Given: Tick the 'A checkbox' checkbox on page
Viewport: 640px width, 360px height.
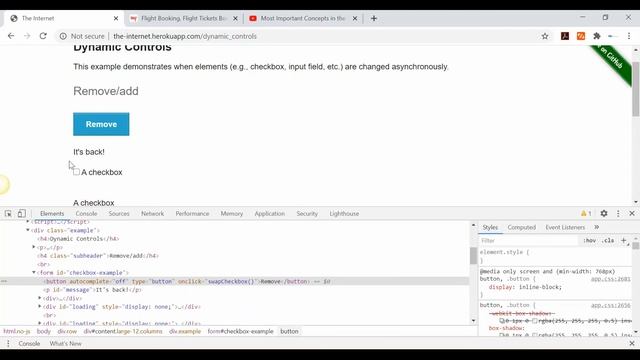Looking at the screenshot, I should [76, 172].
